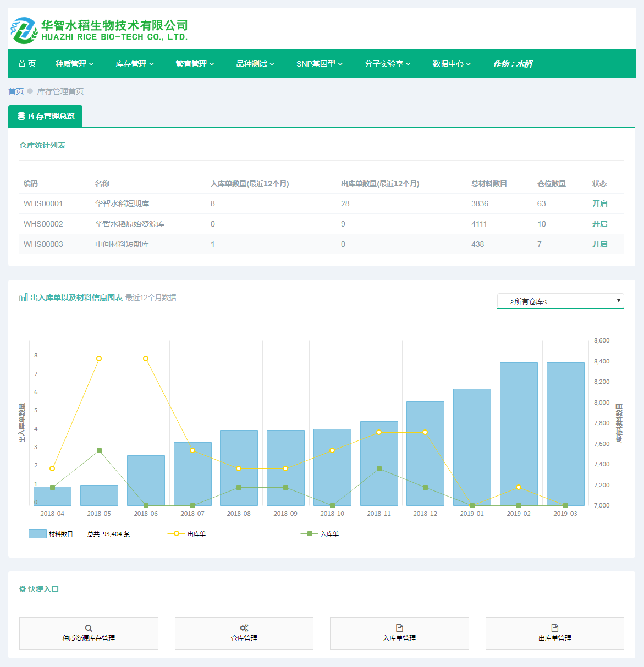The height and width of the screenshot is (667, 644).
Task: Click the document icon for 出库单管理
Action: pyautogui.click(x=555, y=628)
